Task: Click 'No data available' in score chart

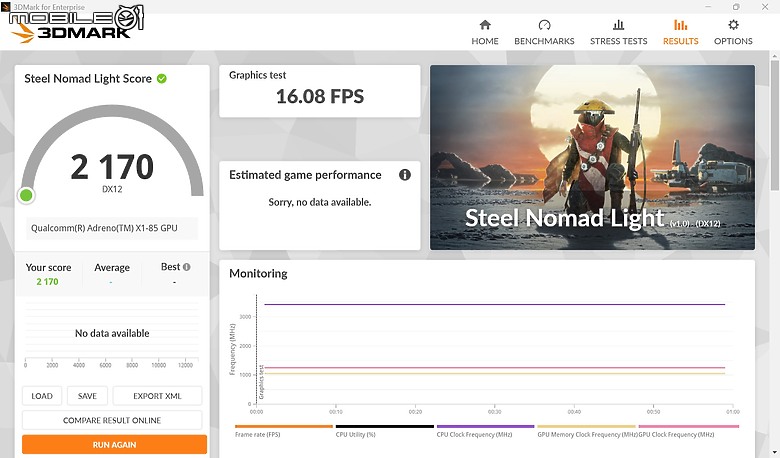Action: tap(112, 333)
